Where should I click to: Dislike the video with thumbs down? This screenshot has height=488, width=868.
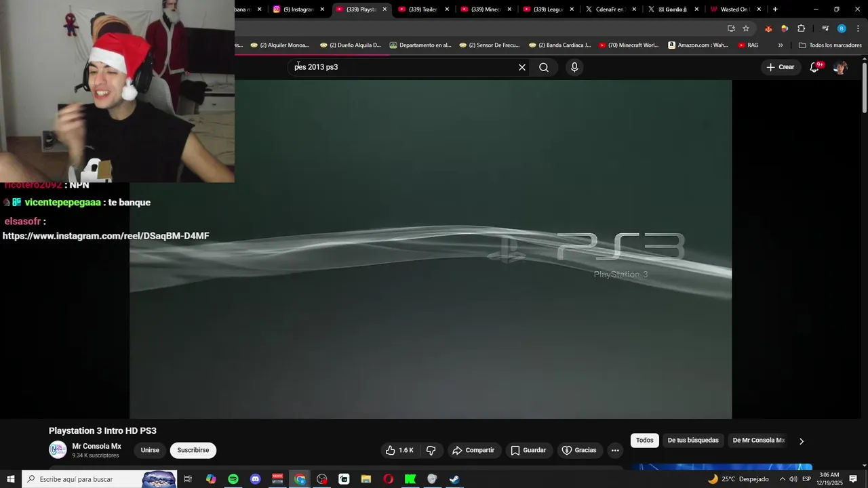click(x=431, y=450)
